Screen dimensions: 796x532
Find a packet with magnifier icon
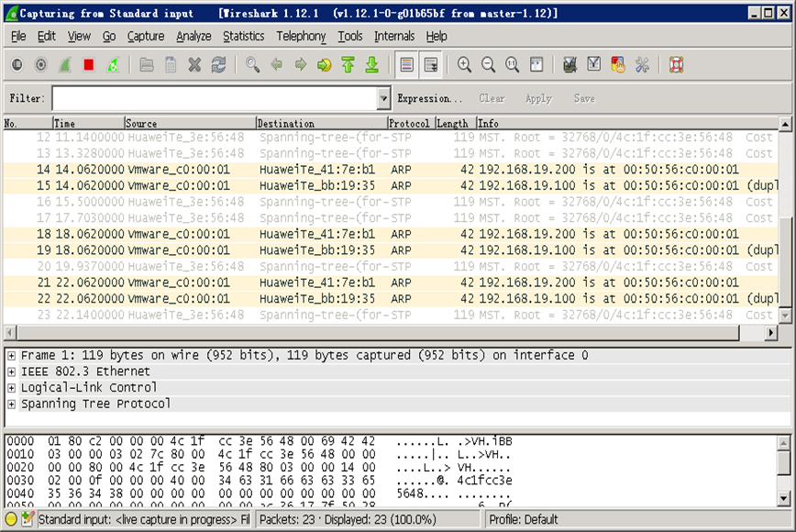pyautogui.click(x=252, y=65)
